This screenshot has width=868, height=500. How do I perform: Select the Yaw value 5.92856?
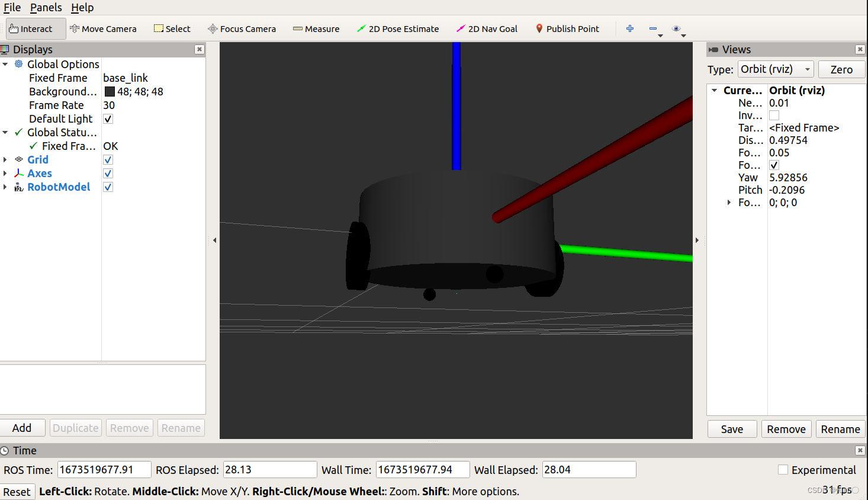788,178
